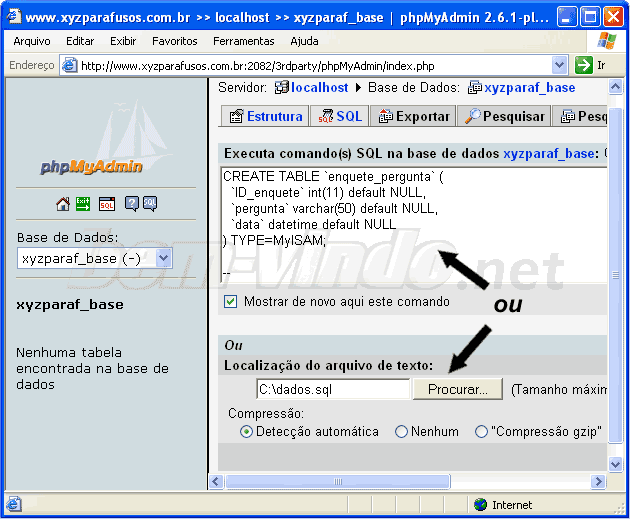Click the title bar browser page icon
The width and height of the screenshot is (630, 519).
pos(13,17)
